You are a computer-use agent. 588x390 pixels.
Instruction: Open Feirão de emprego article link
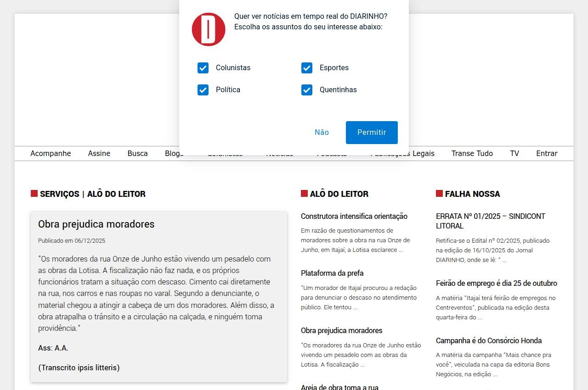coord(496,284)
